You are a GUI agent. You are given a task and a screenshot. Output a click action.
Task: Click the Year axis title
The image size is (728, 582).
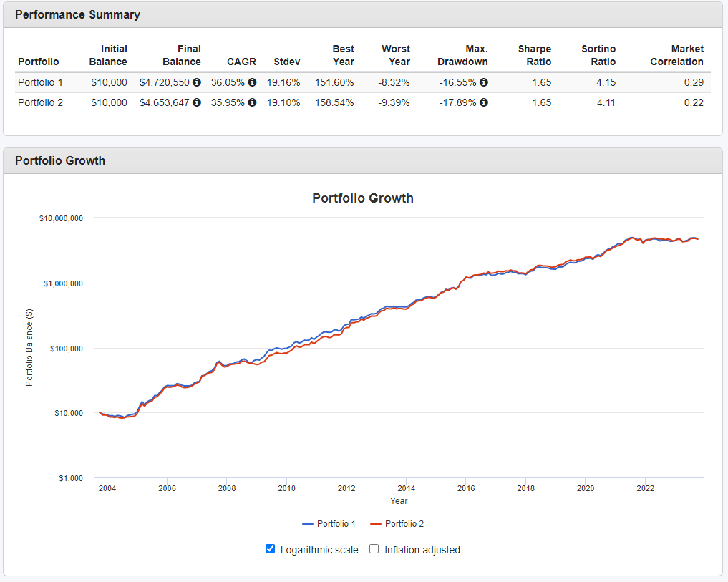[x=399, y=500]
